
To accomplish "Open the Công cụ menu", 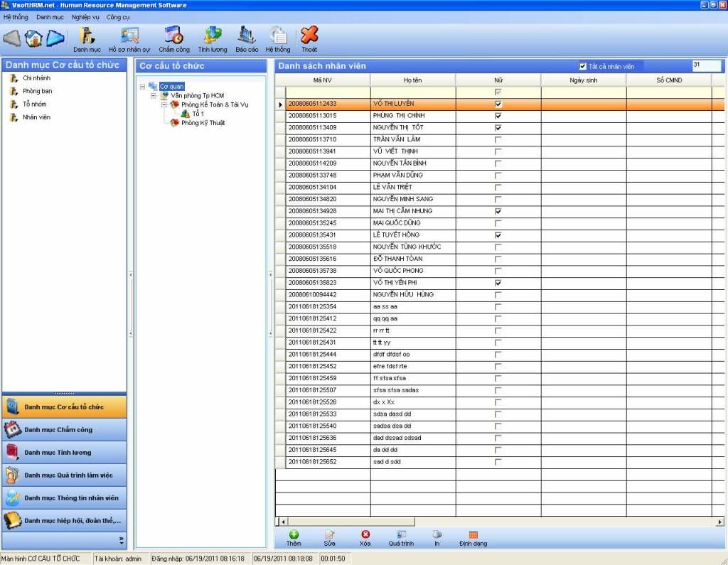I will click(x=118, y=17).
